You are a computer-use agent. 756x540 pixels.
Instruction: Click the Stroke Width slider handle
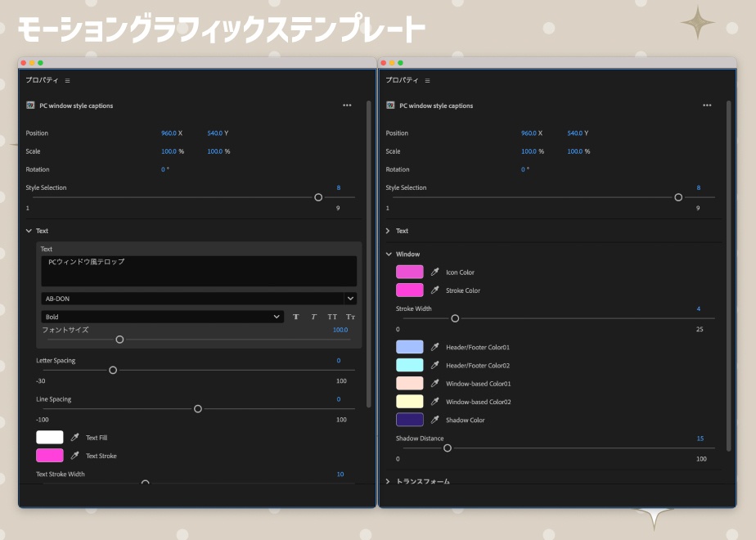[x=455, y=319]
